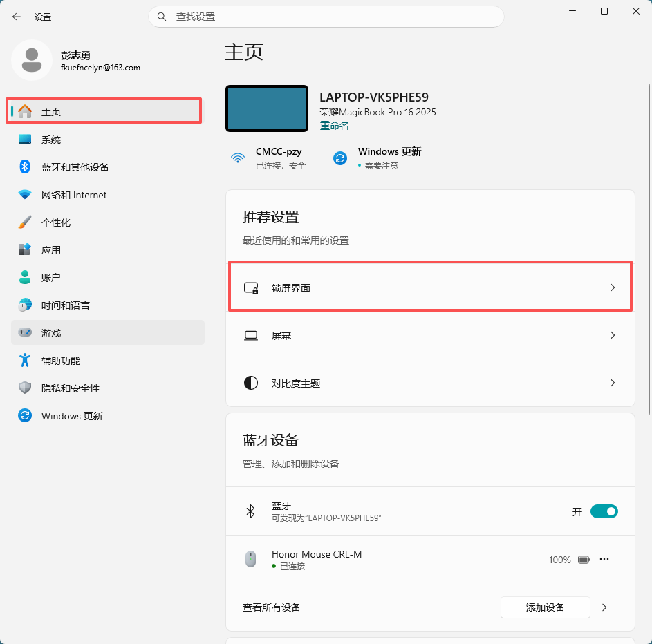Expand the 锁屏界面 row chevron
652x644 pixels.
coord(613,287)
